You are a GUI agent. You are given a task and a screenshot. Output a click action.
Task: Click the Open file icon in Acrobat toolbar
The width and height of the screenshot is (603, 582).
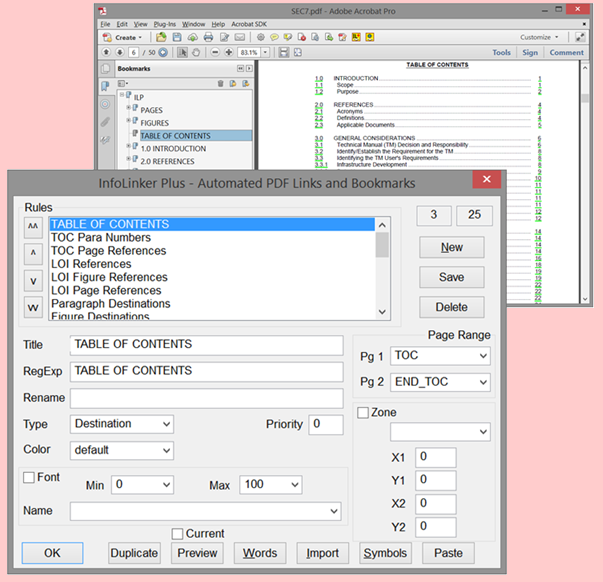pos(161,37)
